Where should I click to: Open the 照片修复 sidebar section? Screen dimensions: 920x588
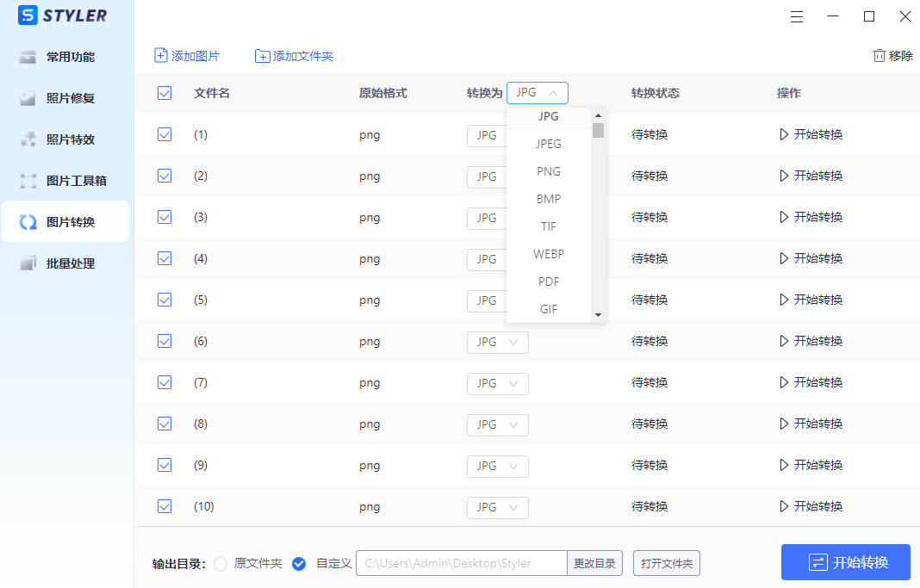click(65, 98)
